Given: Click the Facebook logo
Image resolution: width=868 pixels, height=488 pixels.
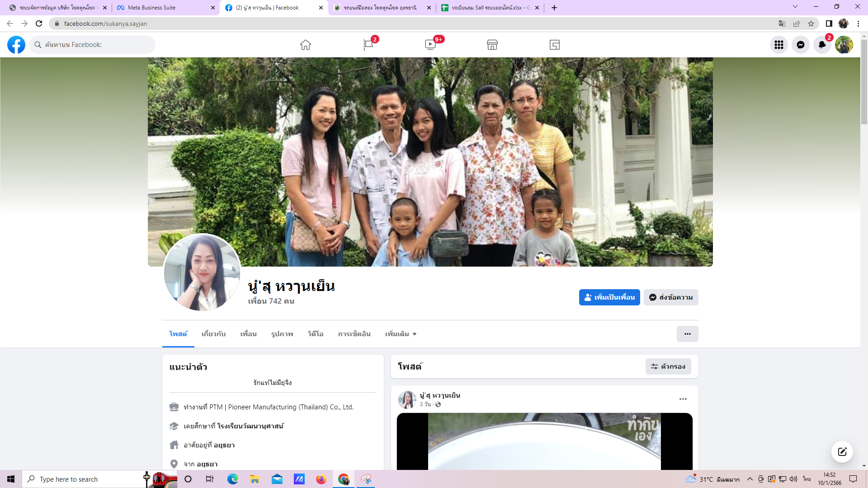Looking at the screenshot, I should (x=16, y=45).
